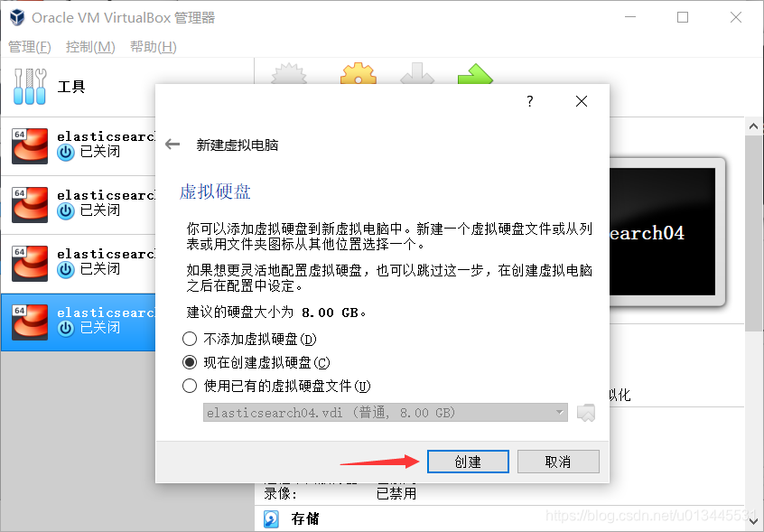Click power-off status icon of highlighted VM
Viewport: 764px width, 532px height.
click(65, 329)
